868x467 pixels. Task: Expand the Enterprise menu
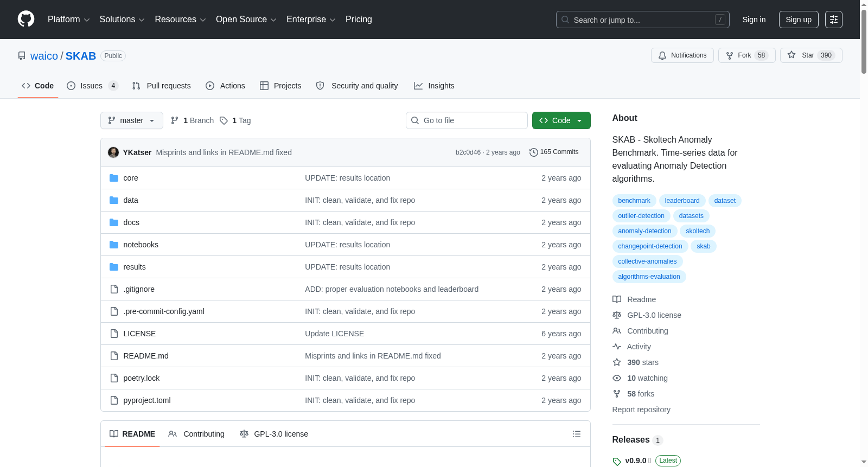311,20
